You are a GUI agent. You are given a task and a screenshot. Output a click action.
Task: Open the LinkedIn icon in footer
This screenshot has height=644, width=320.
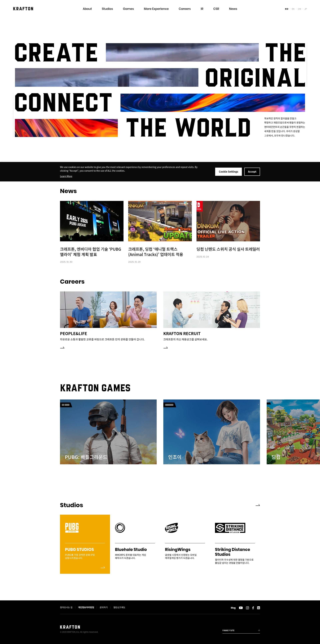[x=258, y=608]
